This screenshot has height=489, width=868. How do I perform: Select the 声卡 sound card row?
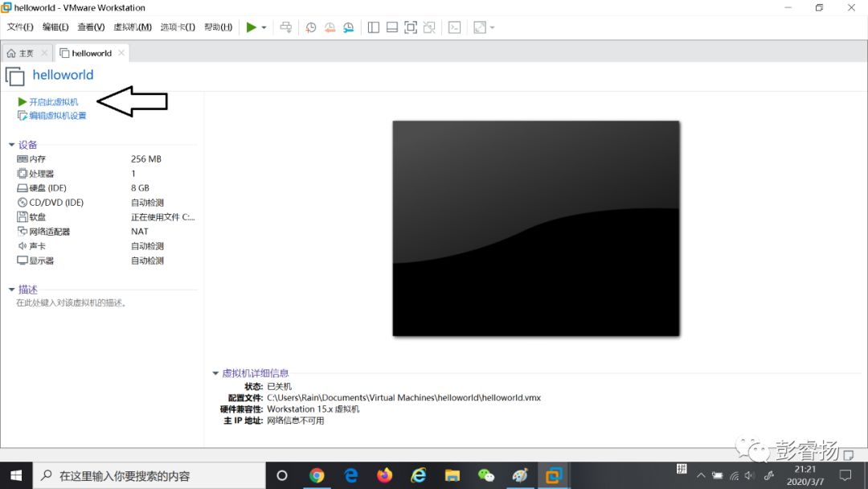[106, 246]
